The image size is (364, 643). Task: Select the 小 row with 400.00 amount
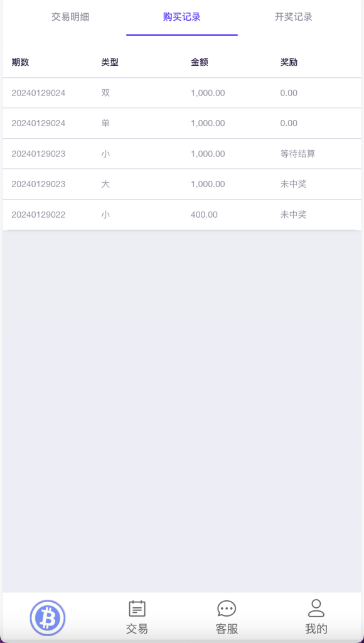point(106,214)
